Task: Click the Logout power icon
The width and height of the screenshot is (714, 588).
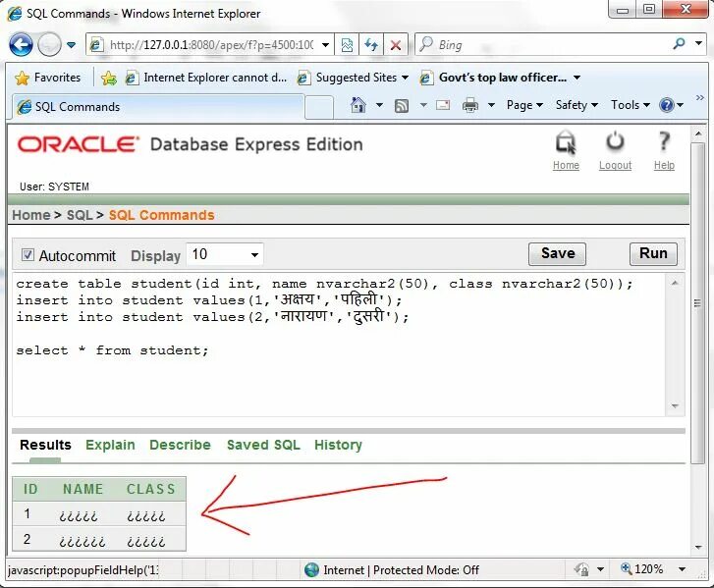Action: point(615,142)
